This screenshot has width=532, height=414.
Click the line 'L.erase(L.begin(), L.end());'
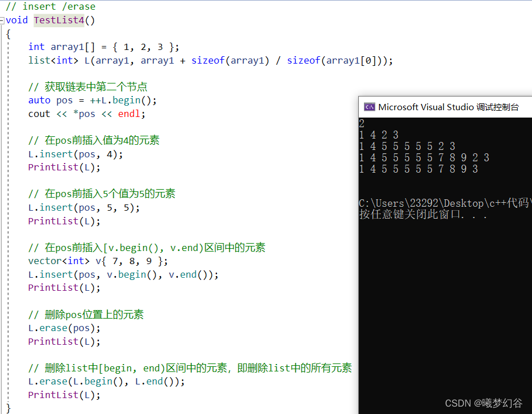pyautogui.click(x=107, y=382)
